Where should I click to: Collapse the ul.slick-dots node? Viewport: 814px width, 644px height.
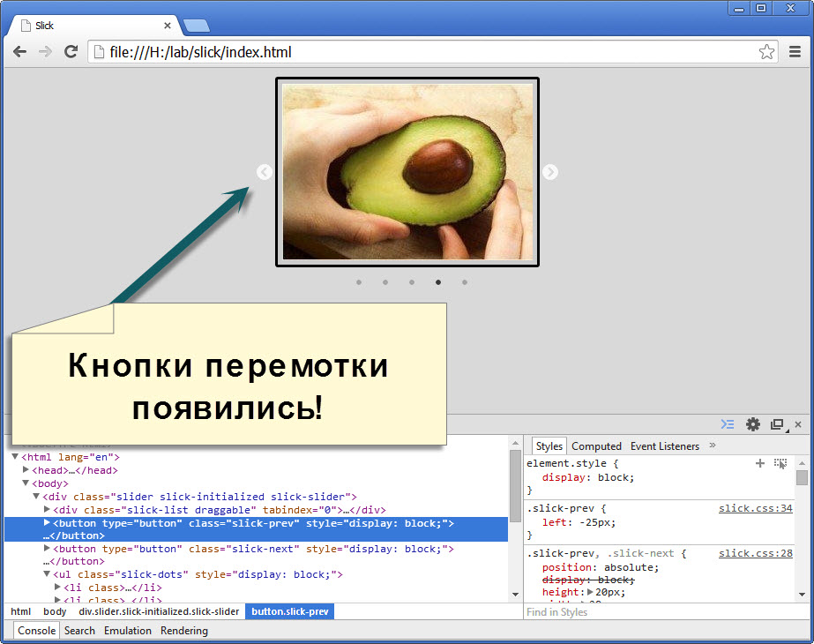47,574
